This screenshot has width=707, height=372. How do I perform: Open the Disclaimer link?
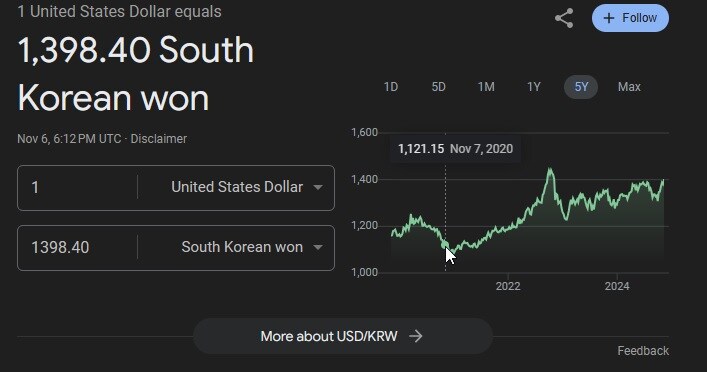click(x=159, y=139)
